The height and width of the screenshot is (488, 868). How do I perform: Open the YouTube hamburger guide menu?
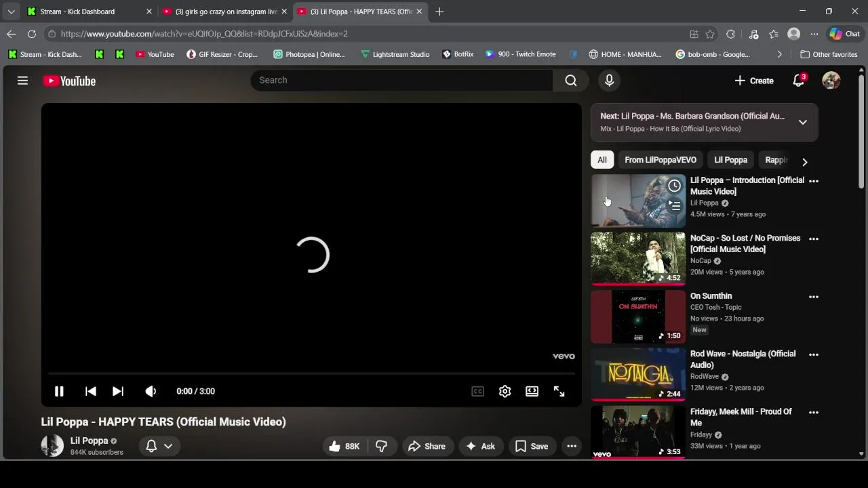tap(22, 81)
